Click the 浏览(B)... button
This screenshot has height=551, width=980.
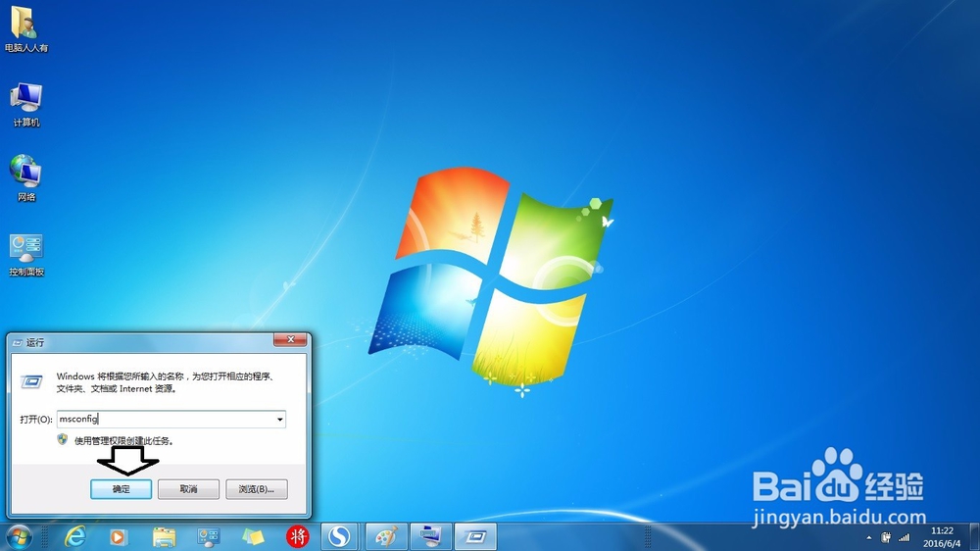point(256,489)
